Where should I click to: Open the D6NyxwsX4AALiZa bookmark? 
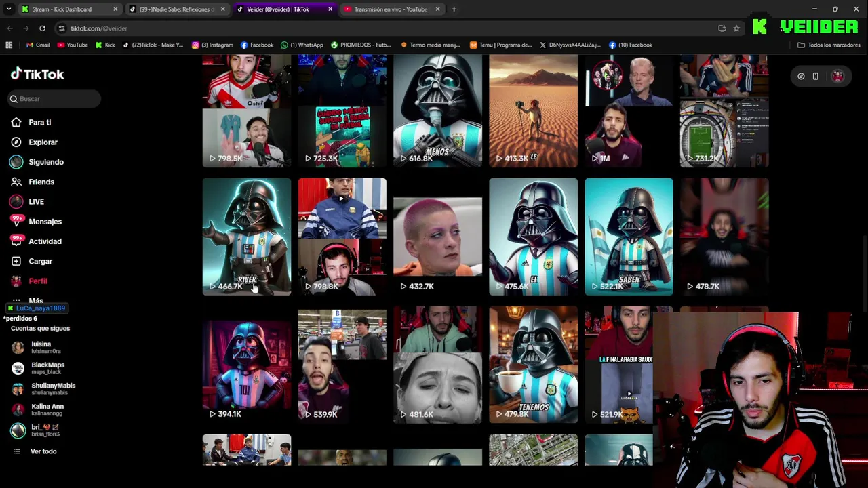(570, 45)
